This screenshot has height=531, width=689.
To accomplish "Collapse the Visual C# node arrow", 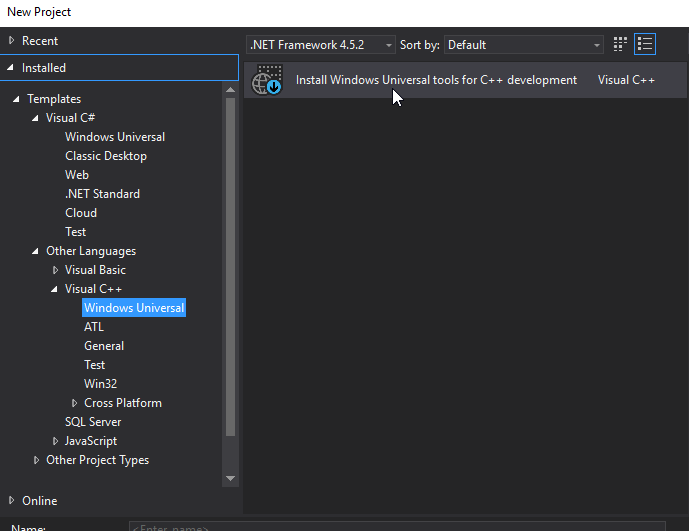I will (x=35, y=118).
